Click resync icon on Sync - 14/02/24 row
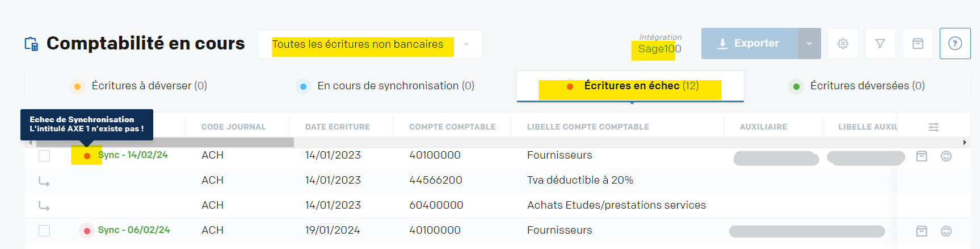Image resolution: width=980 pixels, height=249 pixels. (946, 156)
